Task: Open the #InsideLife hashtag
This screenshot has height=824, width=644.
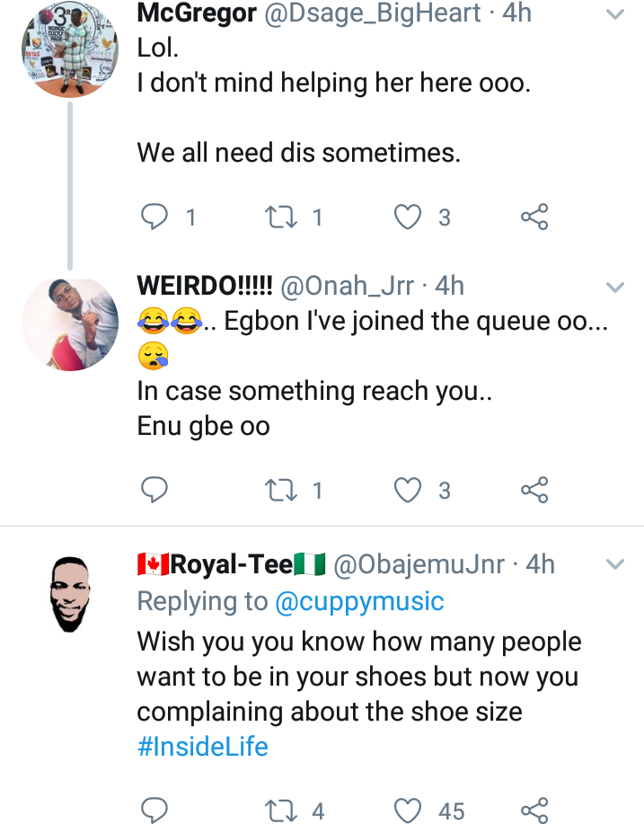Action: point(203,747)
